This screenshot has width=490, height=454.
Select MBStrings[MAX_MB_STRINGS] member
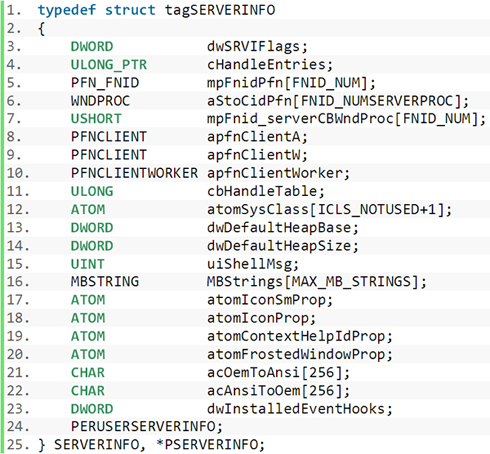tap(313, 282)
